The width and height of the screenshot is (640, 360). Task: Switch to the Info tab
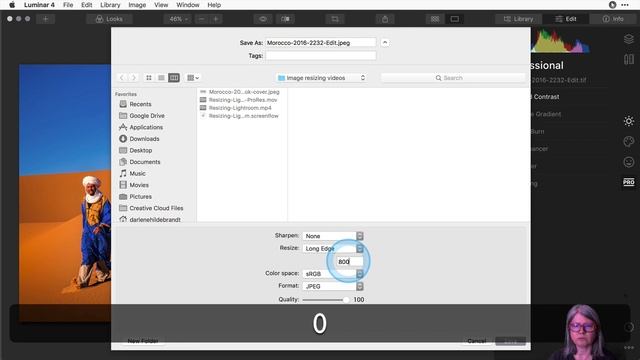[613, 19]
